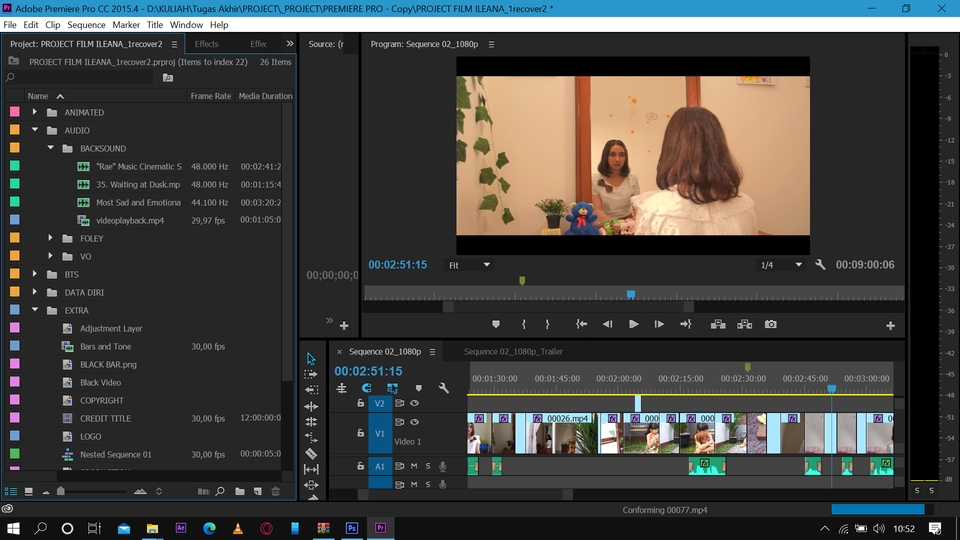Select the Rolling Edit tool

(x=311, y=422)
